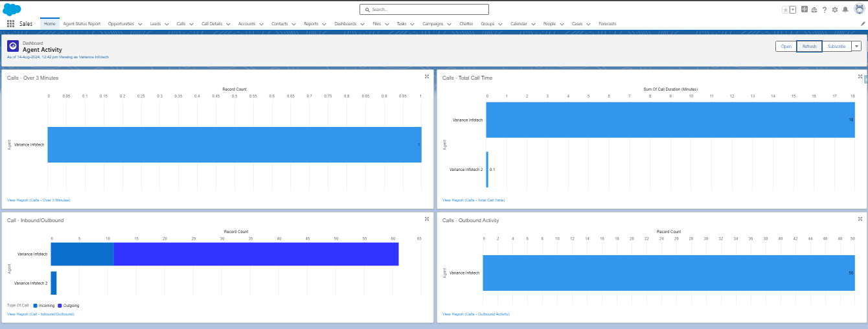Expand the Calls tab chevron
This screenshot has width=868, height=329.
(192, 24)
